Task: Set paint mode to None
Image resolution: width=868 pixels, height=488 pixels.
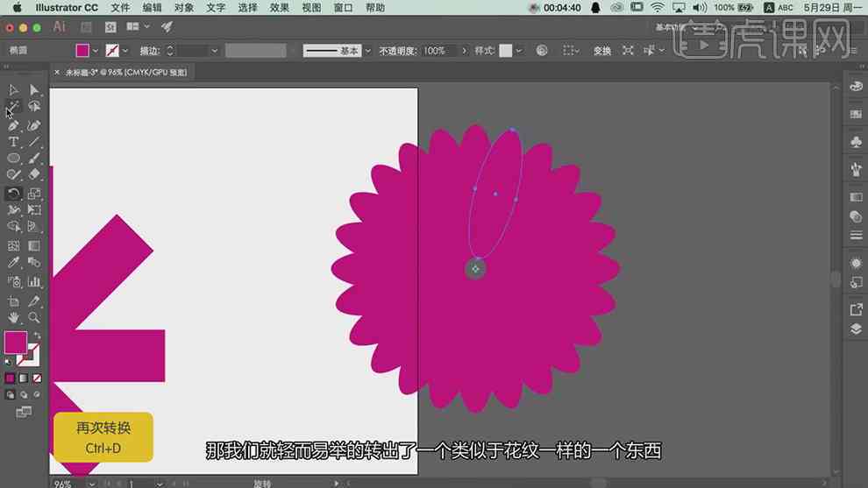Action: click(37, 378)
